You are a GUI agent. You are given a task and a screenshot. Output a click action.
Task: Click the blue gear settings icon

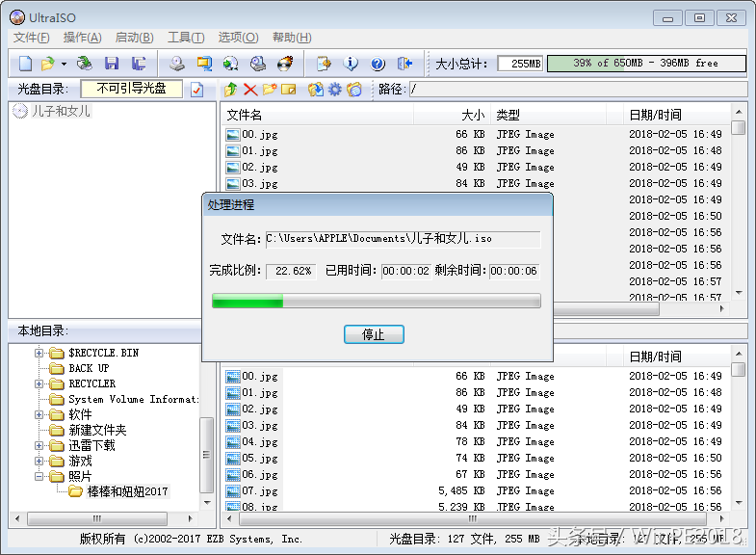(334, 90)
